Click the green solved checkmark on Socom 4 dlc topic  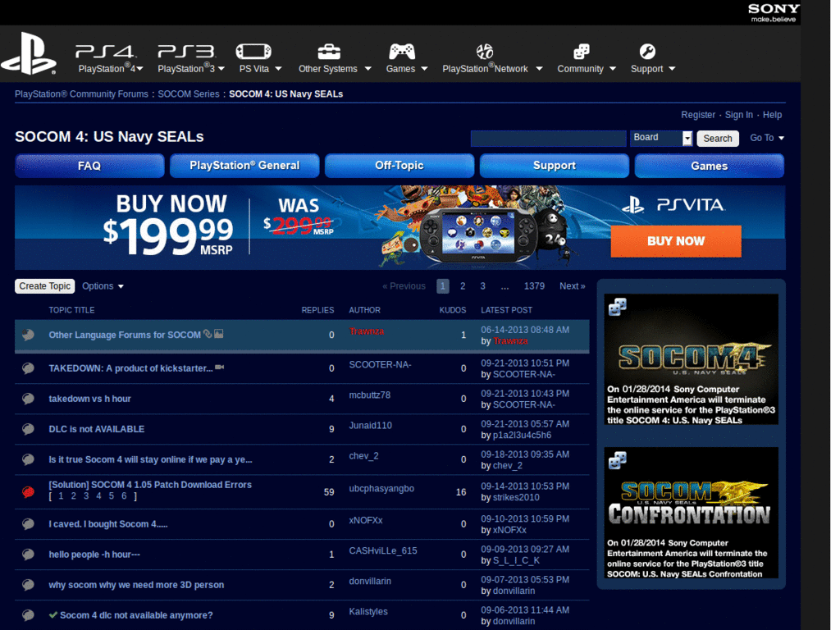click(x=53, y=615)
